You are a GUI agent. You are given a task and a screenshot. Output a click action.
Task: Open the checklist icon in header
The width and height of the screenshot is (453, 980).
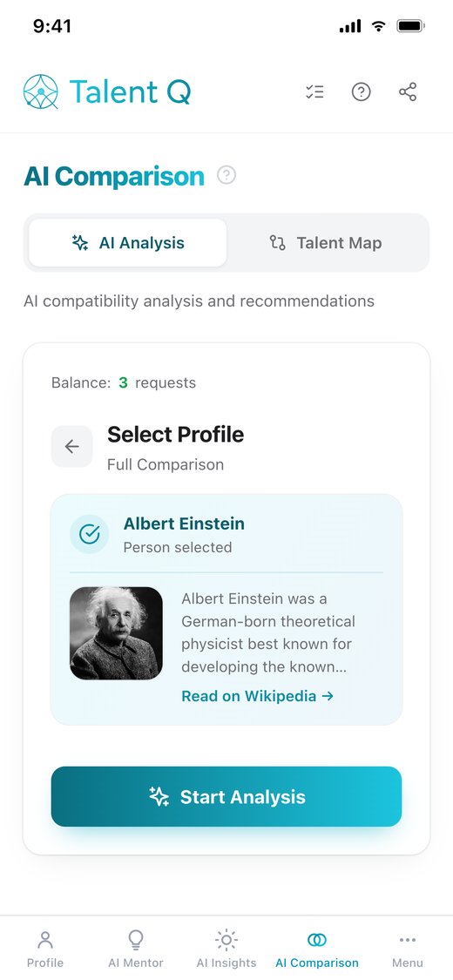coord(314,92)
